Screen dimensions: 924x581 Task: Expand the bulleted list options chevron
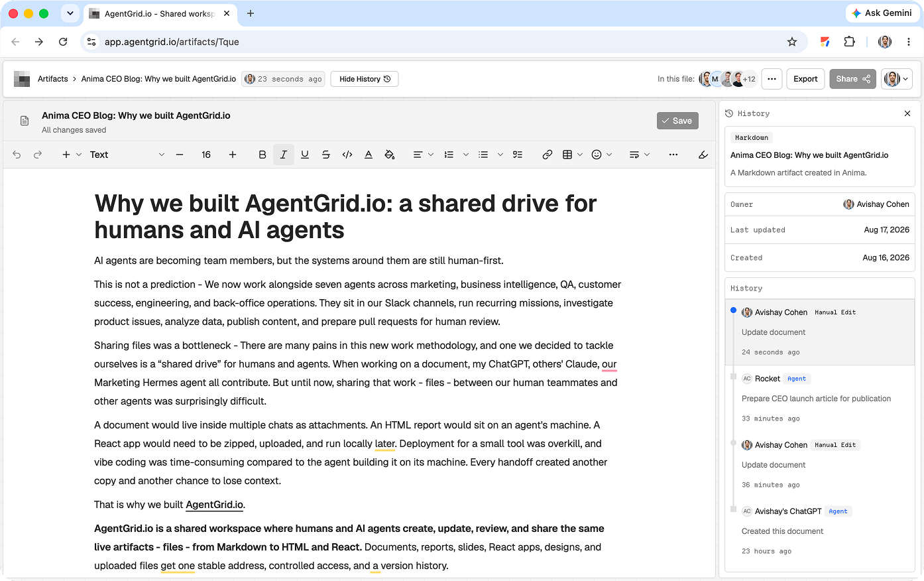[x=500, y=155]
